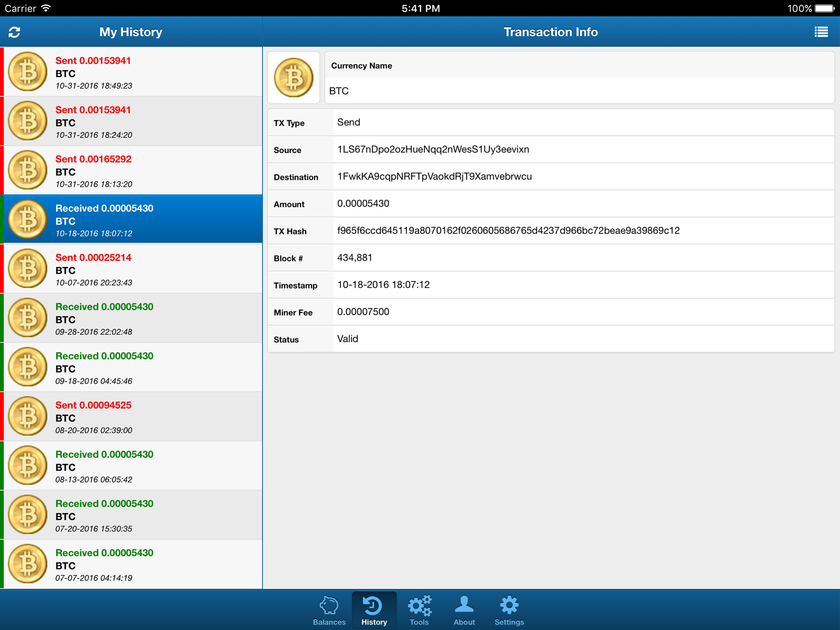Open the Balances piggy bank tab
Image resolution: width=840 pixels, height=630 pixels.
click(x=329, y=610)
